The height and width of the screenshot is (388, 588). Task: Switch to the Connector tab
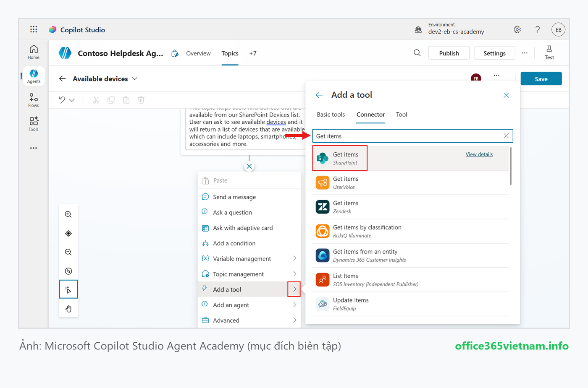coord(371,115)
